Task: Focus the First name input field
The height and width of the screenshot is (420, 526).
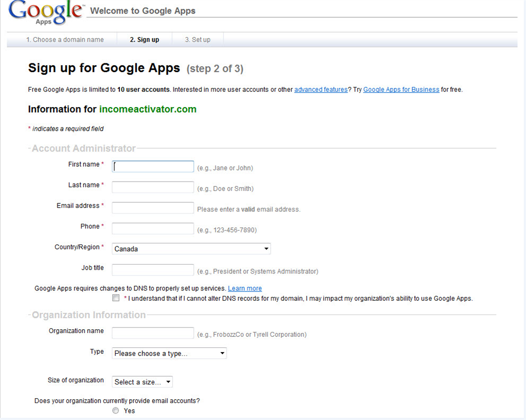Action: (153, 167)
